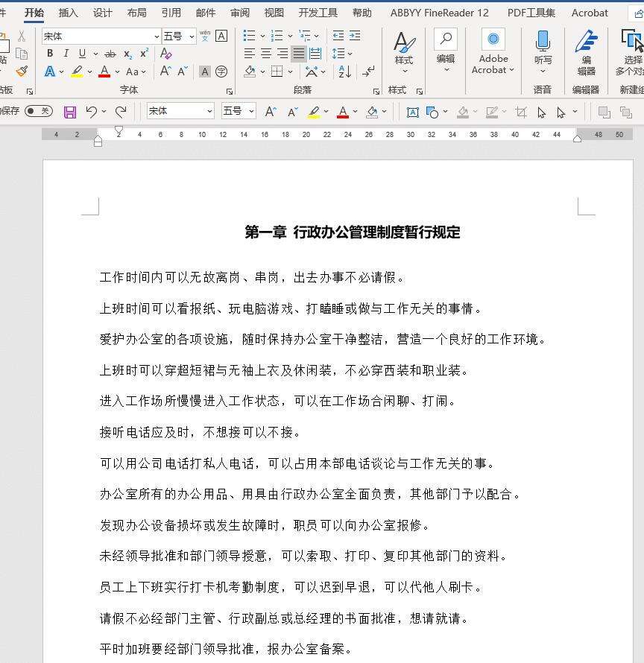Align text left
This screenshot has width=644, height=663.
click(x=249, y=54)
